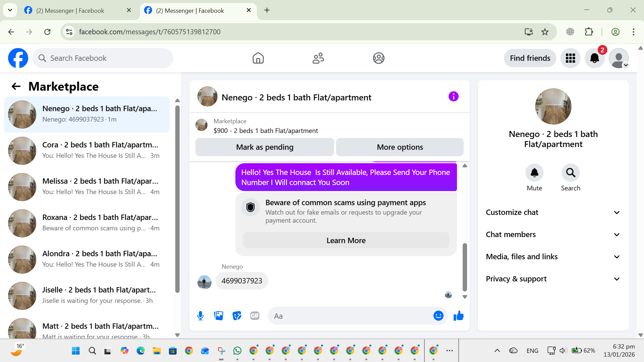
Task: Search in conversation magnifier icon
Action: [x=570, y=173]
